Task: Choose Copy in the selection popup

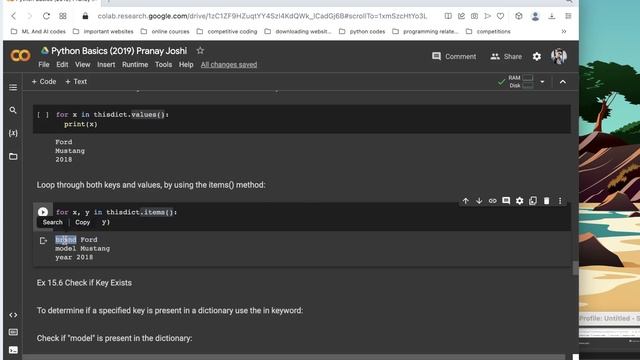Action: (x=82, y=222)
